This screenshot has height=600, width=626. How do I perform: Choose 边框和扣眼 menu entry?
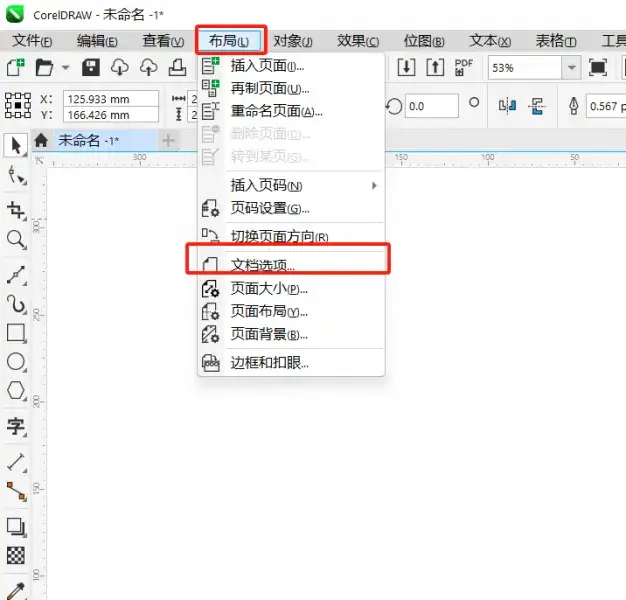(x=291, y=362)
